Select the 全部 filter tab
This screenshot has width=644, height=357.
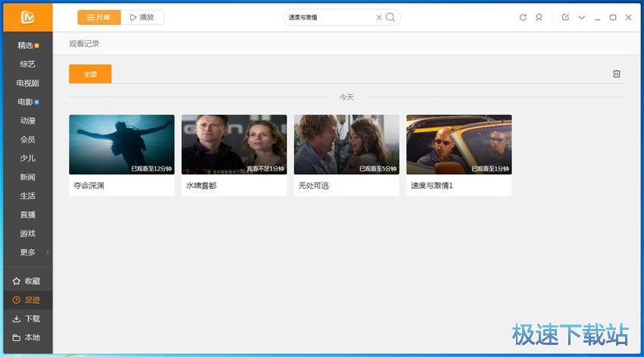tap(90, 74)
